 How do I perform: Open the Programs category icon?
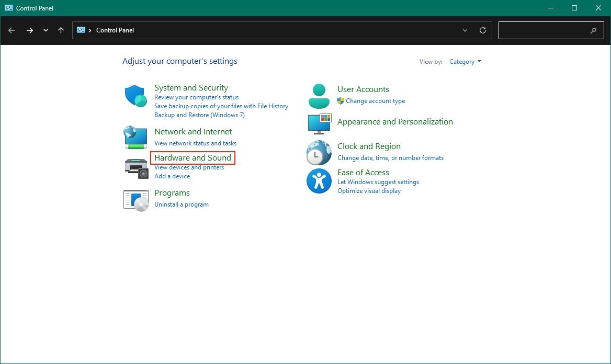pyautogui.click(x=136, y=200)
